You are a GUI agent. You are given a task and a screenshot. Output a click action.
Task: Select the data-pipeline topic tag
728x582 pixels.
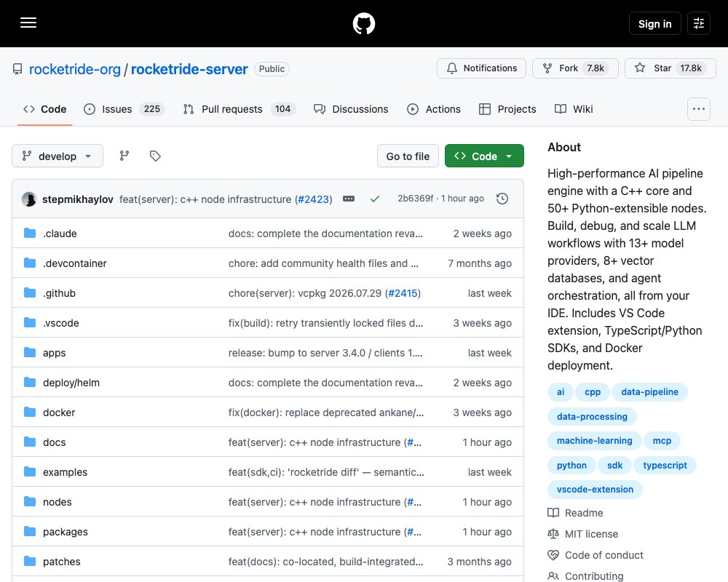(x=649, y=391)
